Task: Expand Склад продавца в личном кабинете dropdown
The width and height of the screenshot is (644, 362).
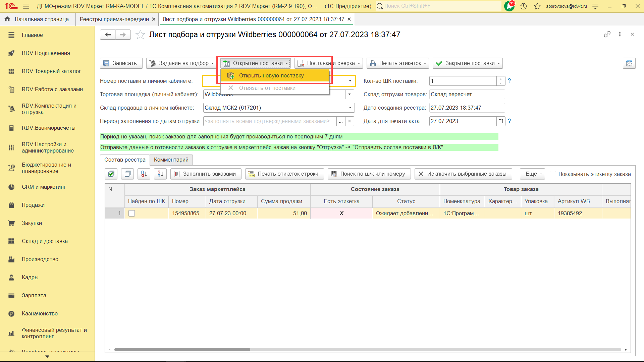Action: coord(350,108)
